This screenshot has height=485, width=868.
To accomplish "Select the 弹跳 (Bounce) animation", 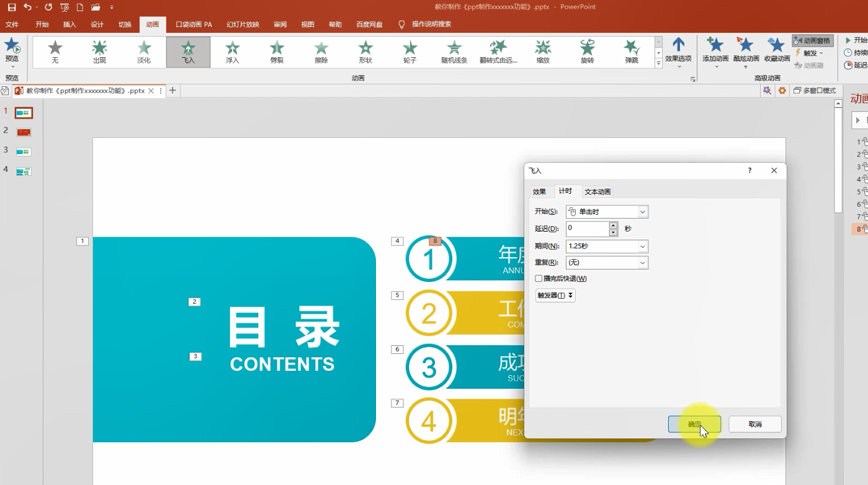I will (632, 52).
